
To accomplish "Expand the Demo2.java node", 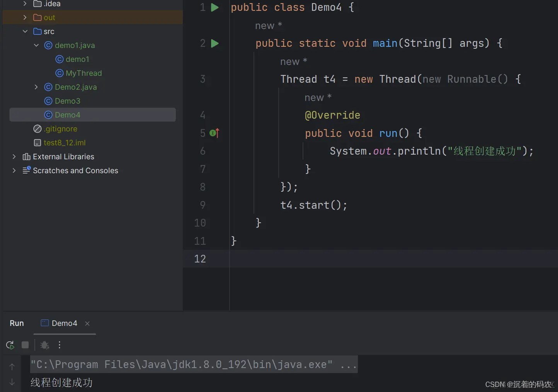I will pyautogui.click(x=36, y=87).
